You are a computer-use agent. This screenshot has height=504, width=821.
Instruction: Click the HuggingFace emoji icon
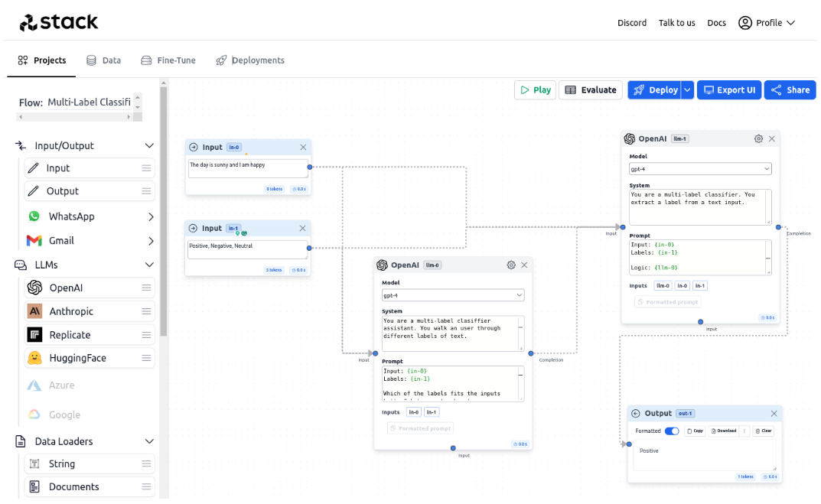click(34, 358)
